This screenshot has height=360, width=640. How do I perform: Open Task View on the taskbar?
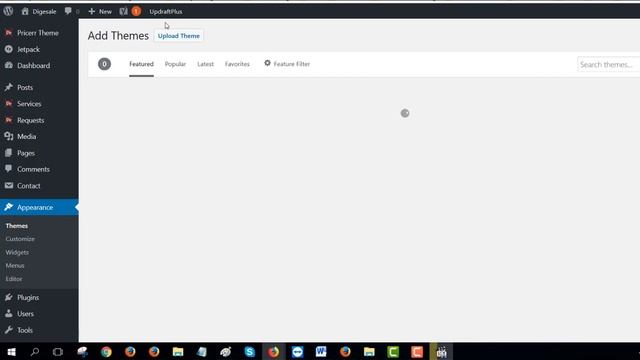58,352
